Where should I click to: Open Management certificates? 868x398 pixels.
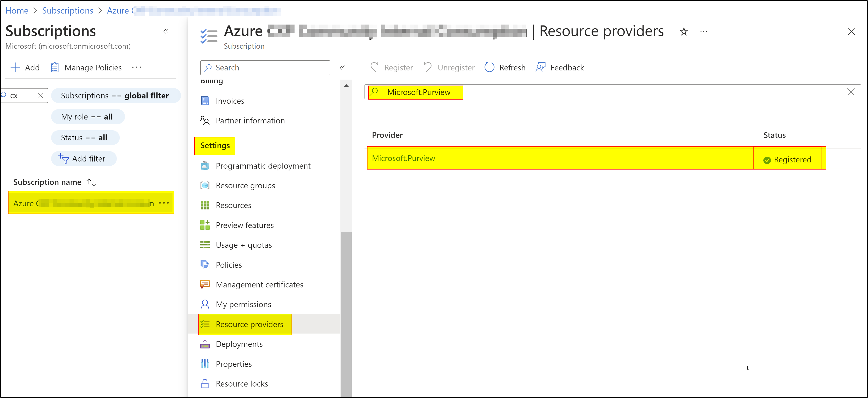click(259, 285)
